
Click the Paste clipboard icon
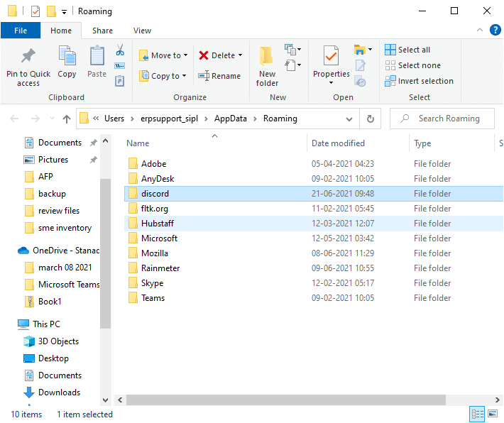97,55
